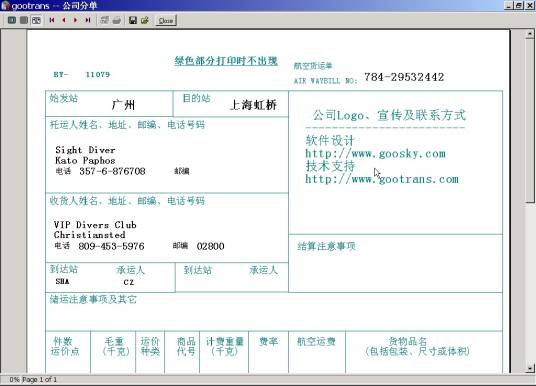Click consignee phone 809-453-5976
Viewport: 536px width, 386px height.
111,246
